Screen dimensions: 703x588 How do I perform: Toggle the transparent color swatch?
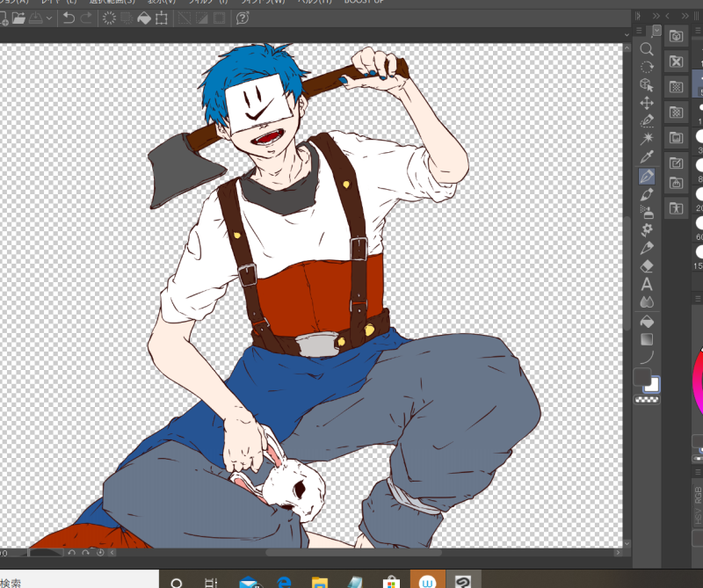(x=647, y=400)
